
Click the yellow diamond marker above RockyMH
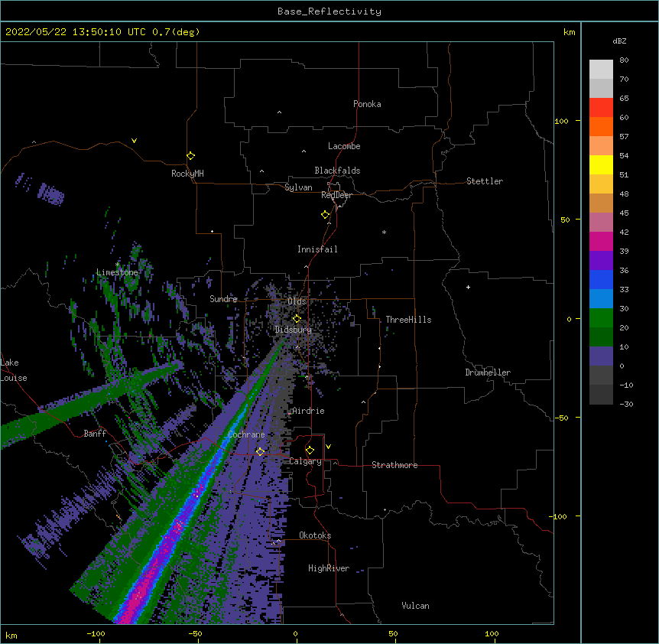[191, 156]
